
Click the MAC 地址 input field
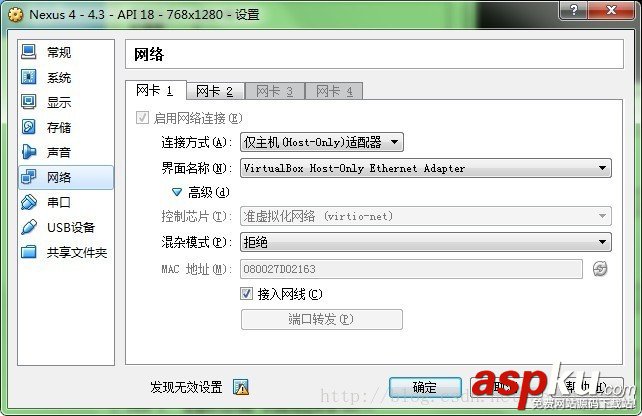(x=411, y=269)
